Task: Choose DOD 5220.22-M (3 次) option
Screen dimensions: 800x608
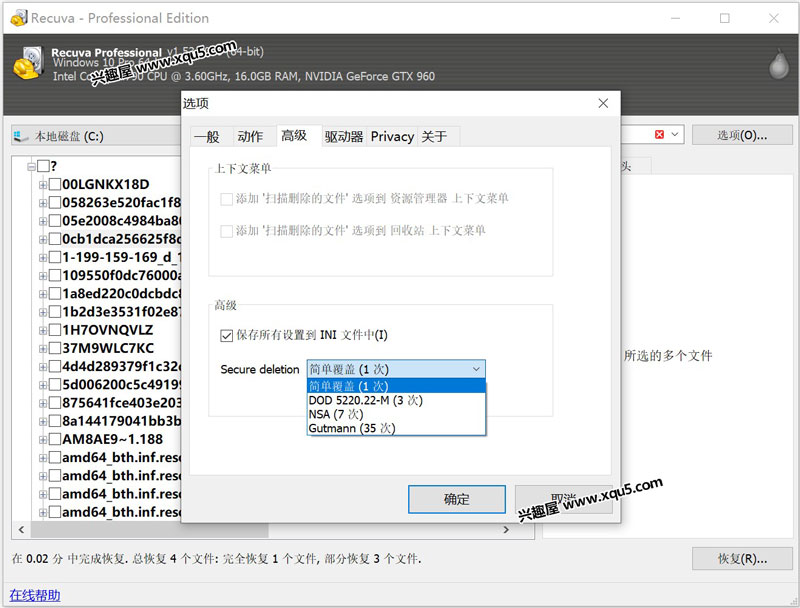Action: (396, 400)
